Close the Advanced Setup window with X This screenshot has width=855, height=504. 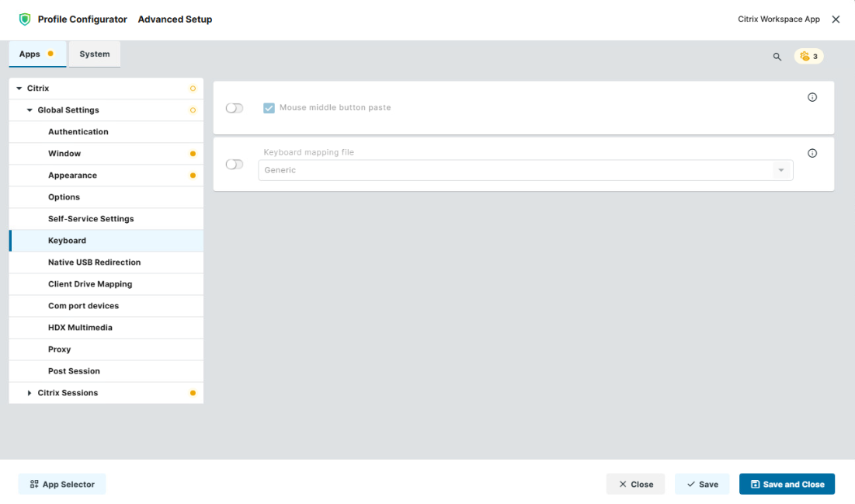[836, 19]
